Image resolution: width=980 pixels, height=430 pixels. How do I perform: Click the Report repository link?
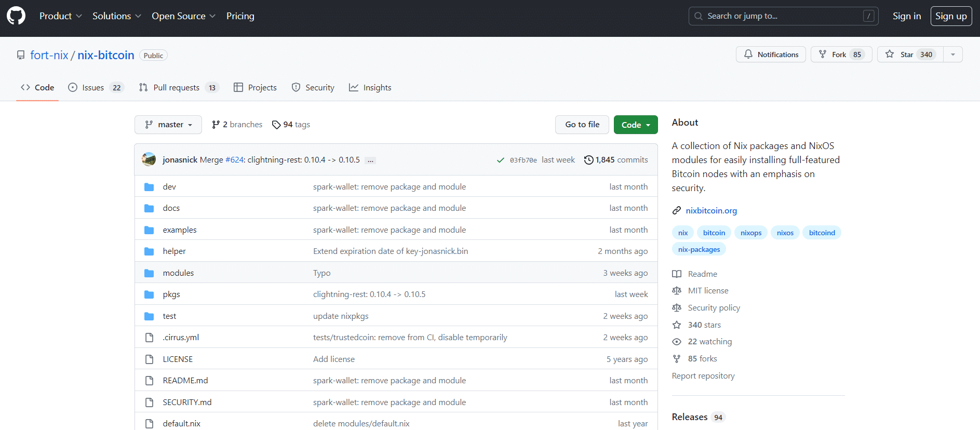coord(703,376)
